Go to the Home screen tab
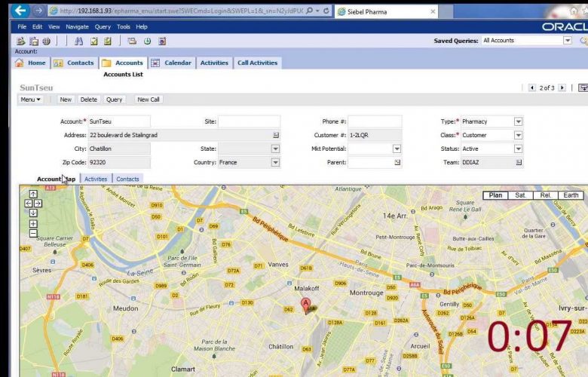588x377 pixels. 32,63
